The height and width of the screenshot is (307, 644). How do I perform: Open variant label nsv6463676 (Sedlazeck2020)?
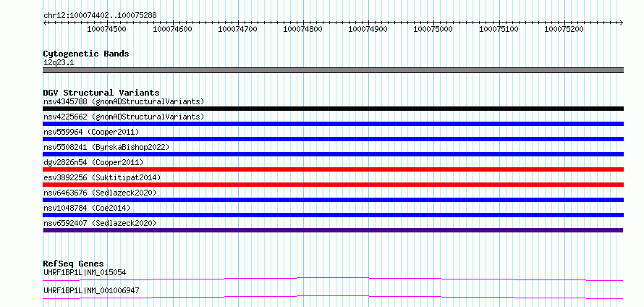(100, 193)
